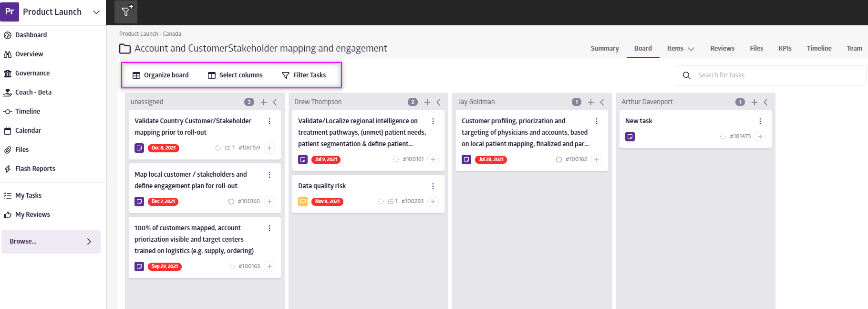Viewport: 868px width, 309px height.
Task: Open Flash Reports from the sidebar
Action: click(35, 169)
